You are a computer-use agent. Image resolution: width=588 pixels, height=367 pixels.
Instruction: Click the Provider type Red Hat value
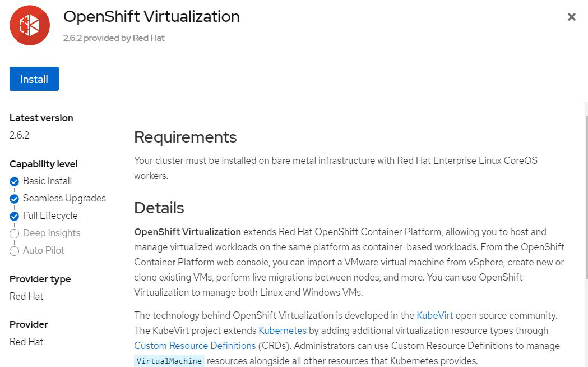click(26, 296)
